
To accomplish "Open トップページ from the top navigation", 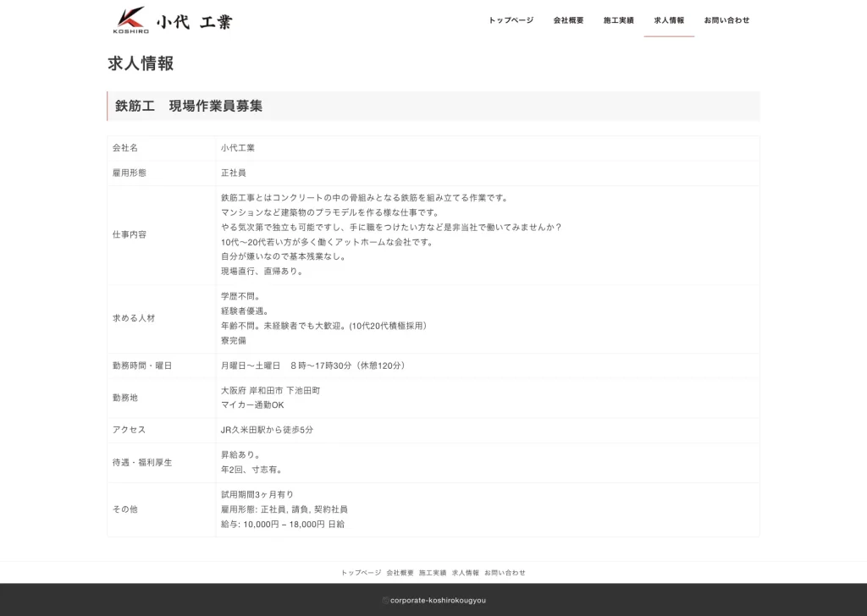I will 510,19.
